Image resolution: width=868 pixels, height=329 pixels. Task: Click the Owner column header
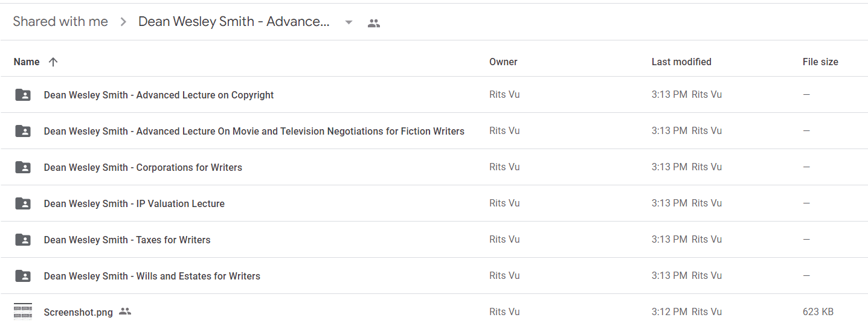coord(503,62)
